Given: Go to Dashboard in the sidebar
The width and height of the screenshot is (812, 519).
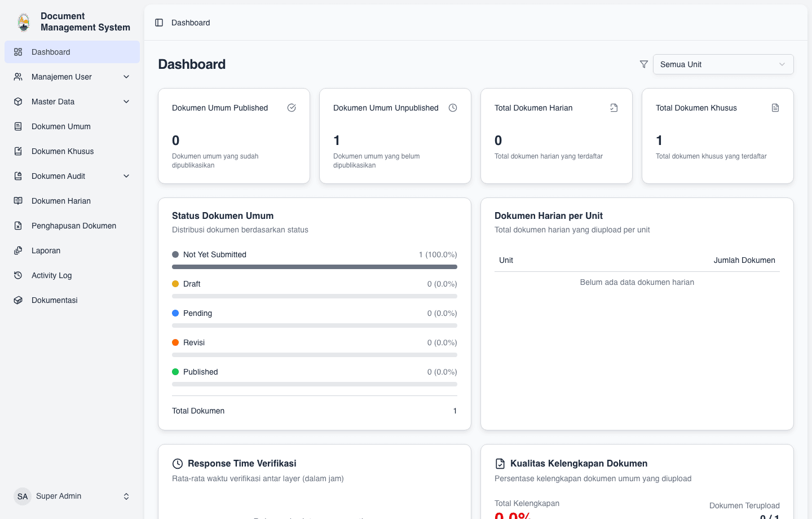Looking at the screenshot, I should (72, 52).
